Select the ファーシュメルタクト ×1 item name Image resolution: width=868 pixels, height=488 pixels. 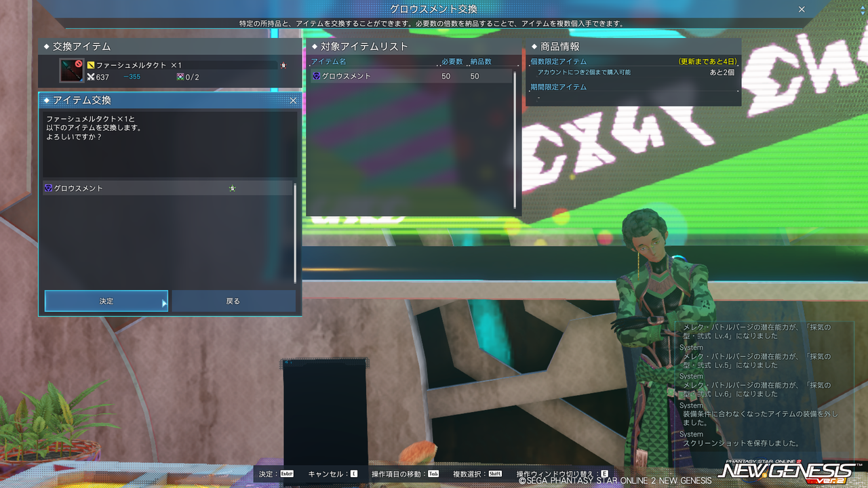click(139, 65)
